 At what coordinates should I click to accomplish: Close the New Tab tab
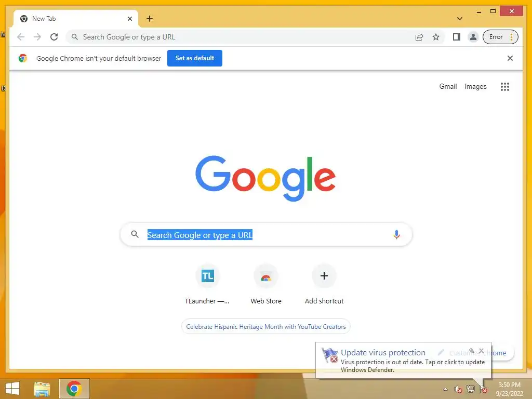click(x=129, y=19)
